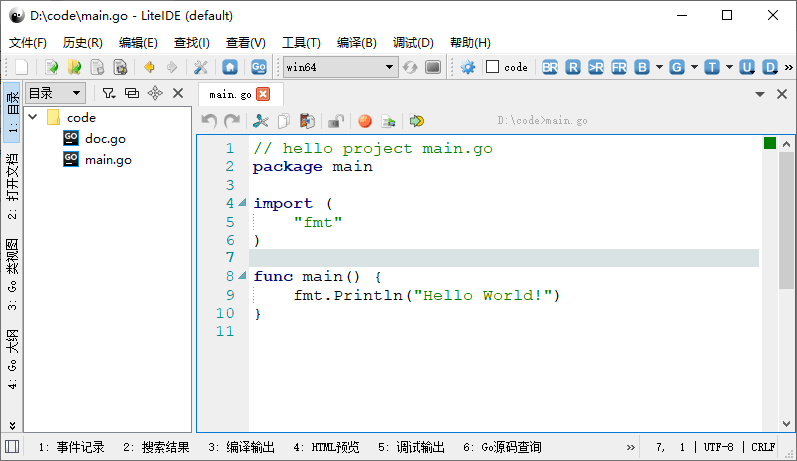The height and width of the screenshot is (461, 797).
Task: Click the R run button
Action: [573, 67]
